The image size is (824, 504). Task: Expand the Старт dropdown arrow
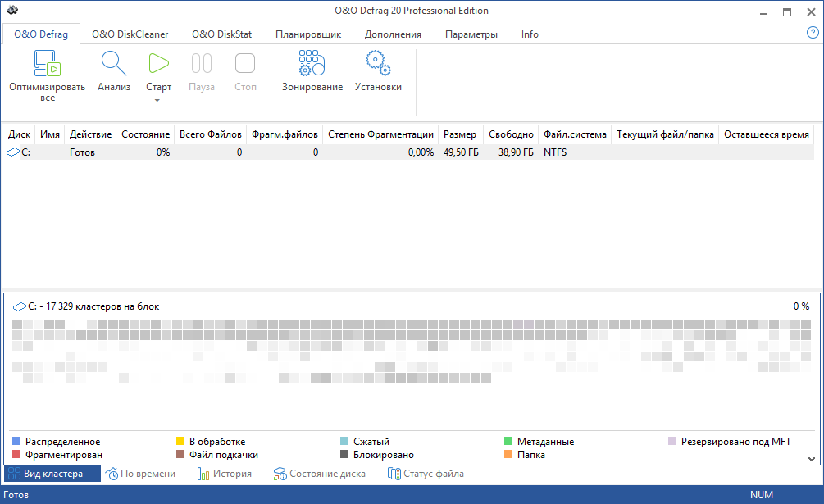(x=157, y=100)
